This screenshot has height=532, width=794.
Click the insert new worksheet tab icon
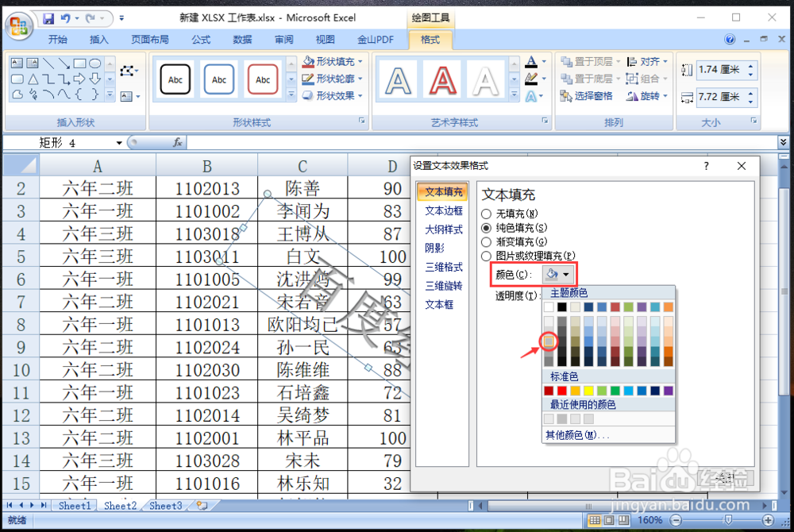[x=202, y=505]
